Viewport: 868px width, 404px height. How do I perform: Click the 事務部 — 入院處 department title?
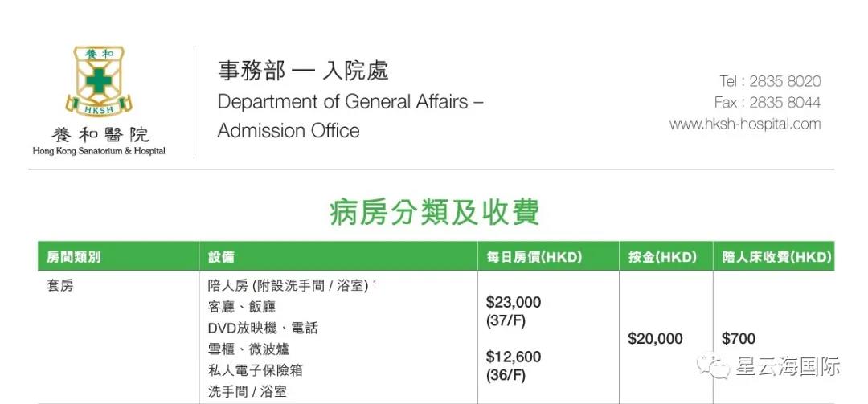tap(303, 71)
